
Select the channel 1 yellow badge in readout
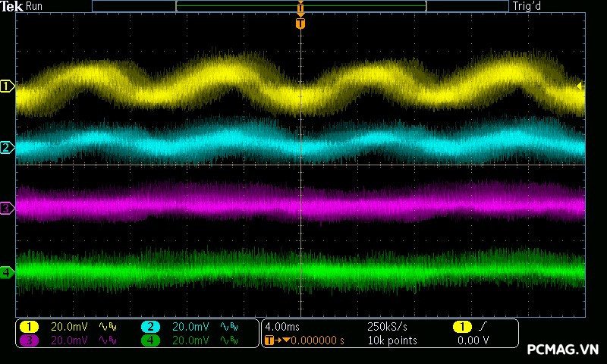tap(29, 327)
